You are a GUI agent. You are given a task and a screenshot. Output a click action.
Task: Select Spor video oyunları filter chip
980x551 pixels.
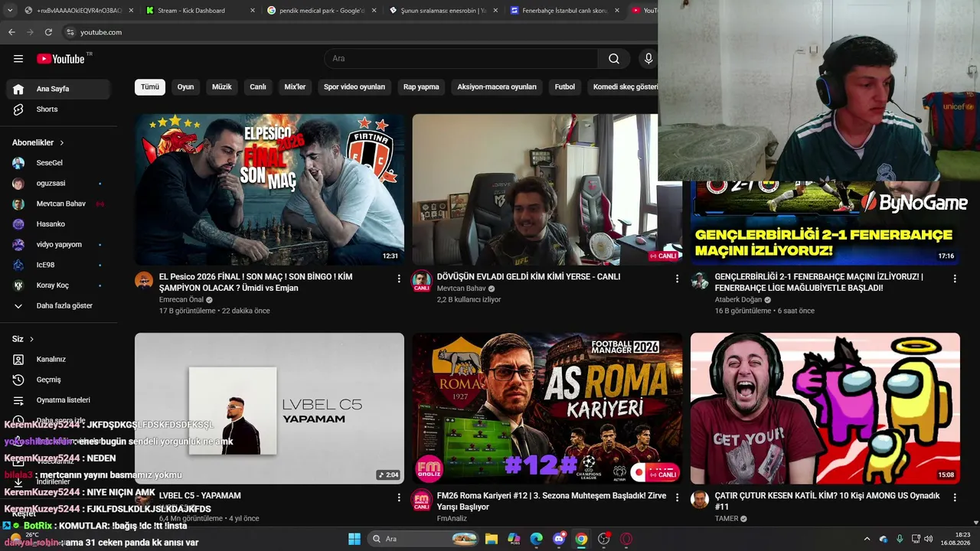point(354,87)
